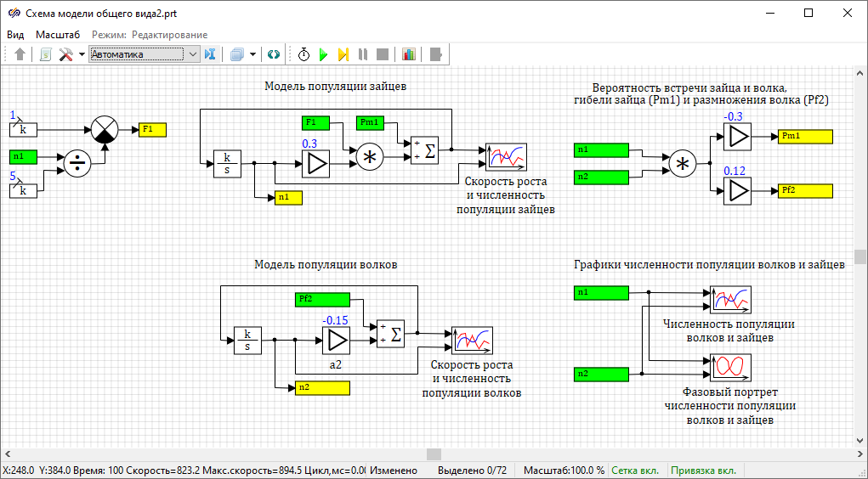This screenshot has height=479, width=868.
Task: Click the script page icon in toolbar
Action: point(45,54)
